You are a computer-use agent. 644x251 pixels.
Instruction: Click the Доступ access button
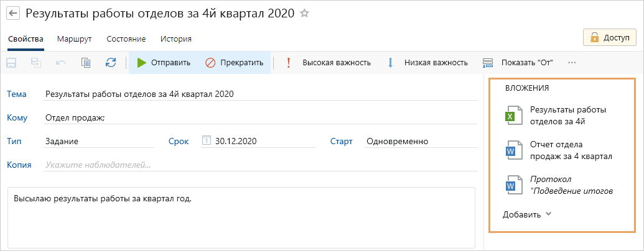point(609,37)
